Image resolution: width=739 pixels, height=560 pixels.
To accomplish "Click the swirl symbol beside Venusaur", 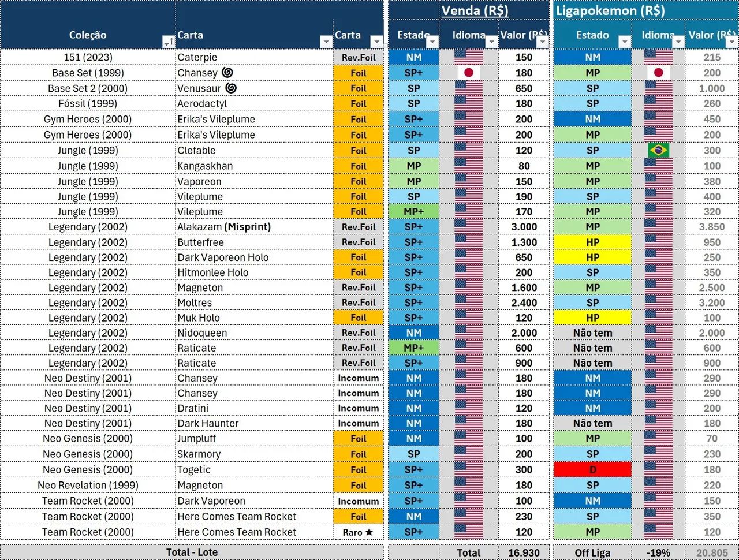I will tap(231, 88).
